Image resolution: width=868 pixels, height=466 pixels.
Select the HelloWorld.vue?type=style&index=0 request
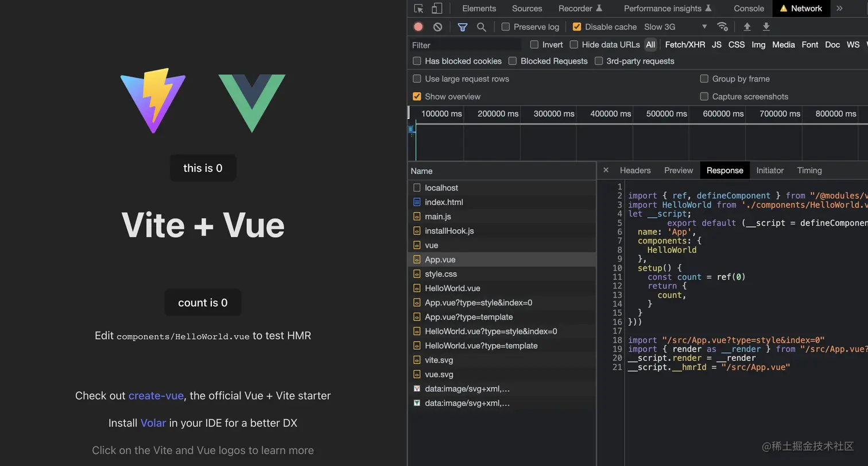click(x=502, y=332)
